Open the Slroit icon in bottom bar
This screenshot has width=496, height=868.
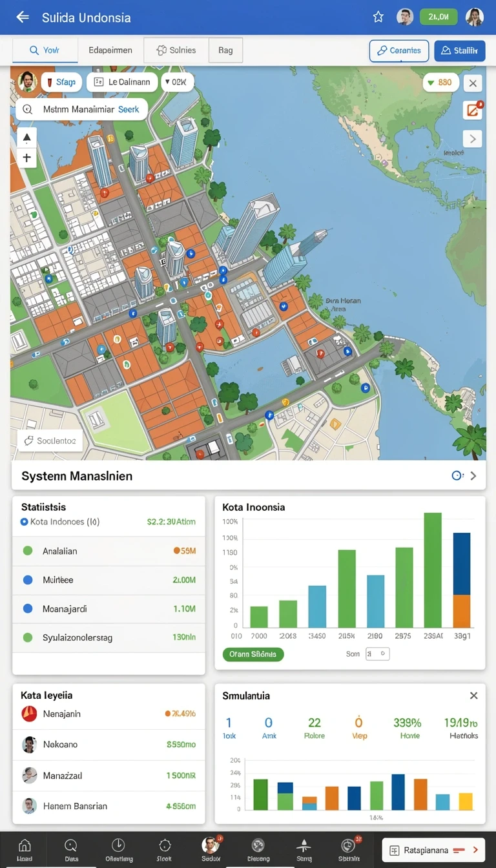coord(165,849)
